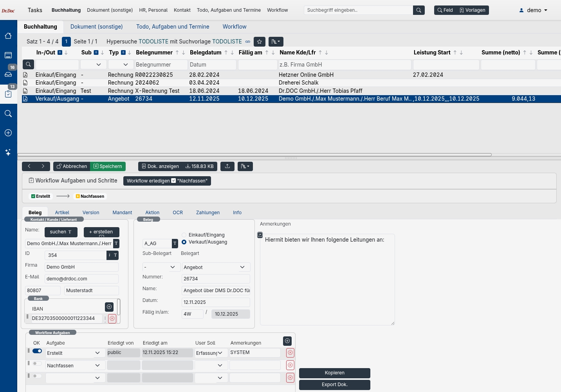Click the T button beside the contact name field
Viewport: 561px width, 392px height.
pos(116,244)
